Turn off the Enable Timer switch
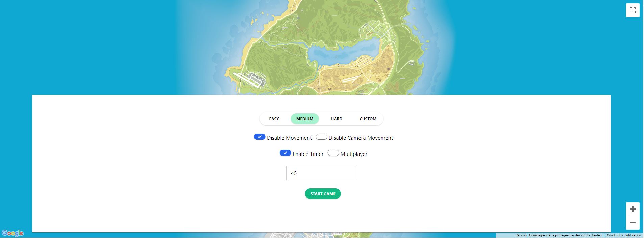The image size is (644, 238). pyautogui.click(x=285, y=153)
